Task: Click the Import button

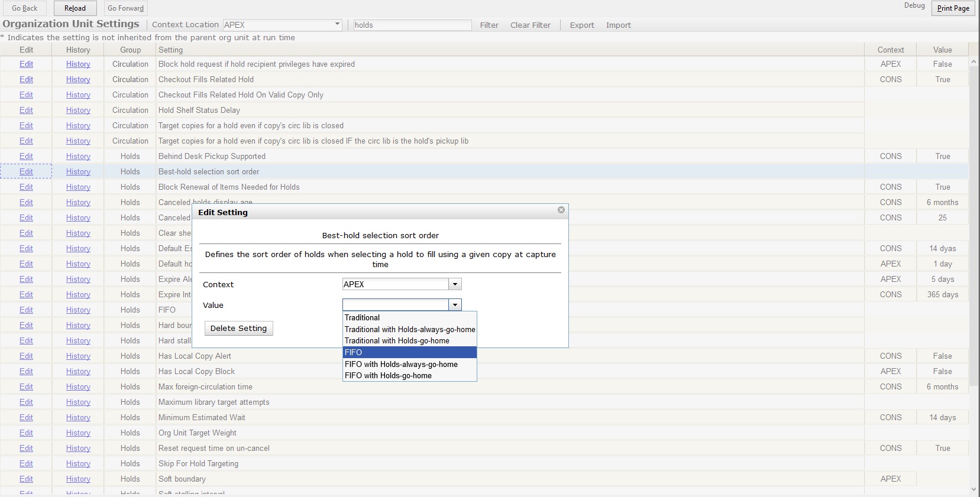Action: tap(618, 25)
